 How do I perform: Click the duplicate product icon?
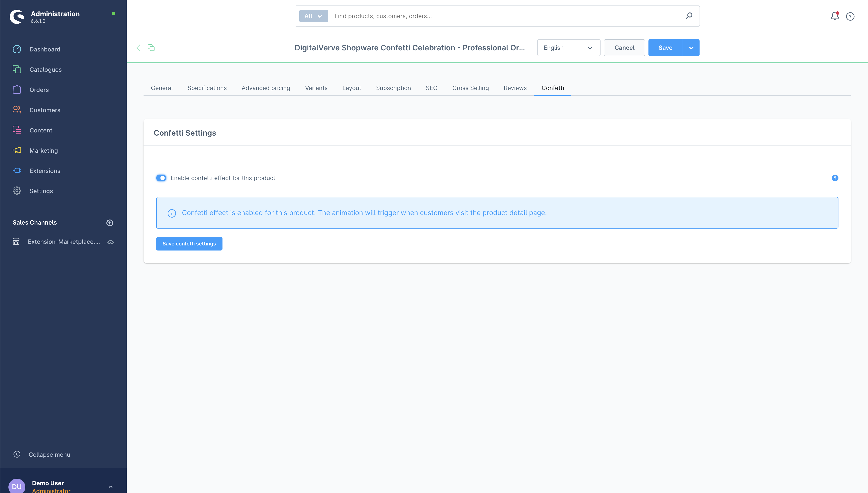click(151, 48)
